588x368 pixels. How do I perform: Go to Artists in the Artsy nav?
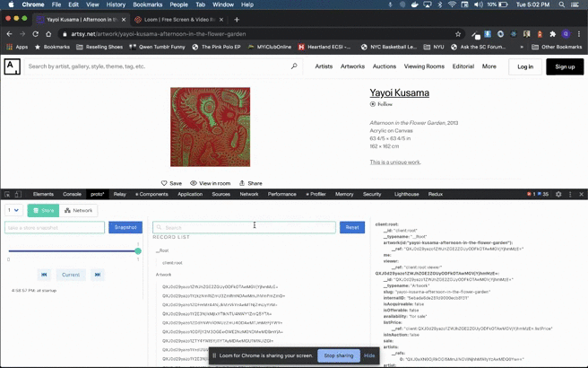(x=324, y=66)
